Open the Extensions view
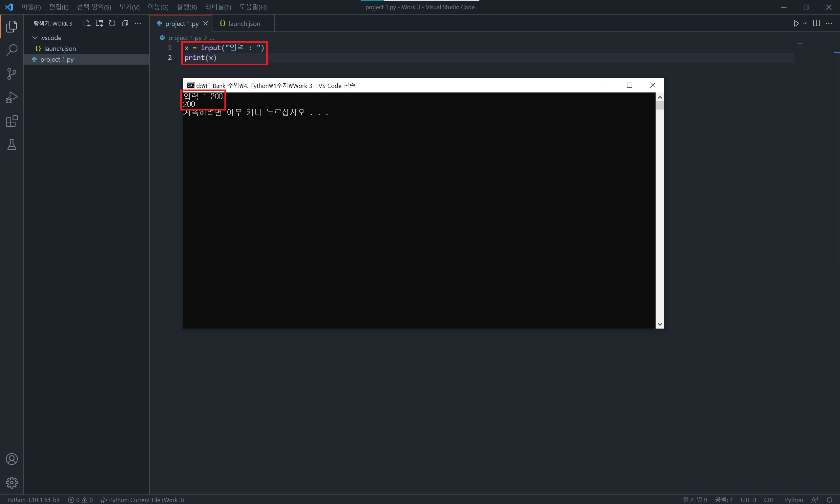The width and height of the screenshot is (840, 504). (x=11, y=121)
